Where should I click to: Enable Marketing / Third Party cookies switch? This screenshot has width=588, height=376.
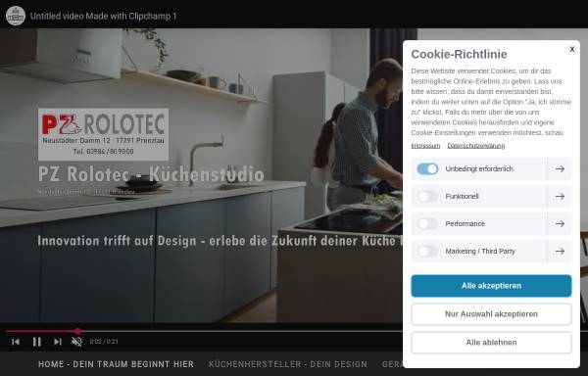pyautogui.click(x=427, y=251)
